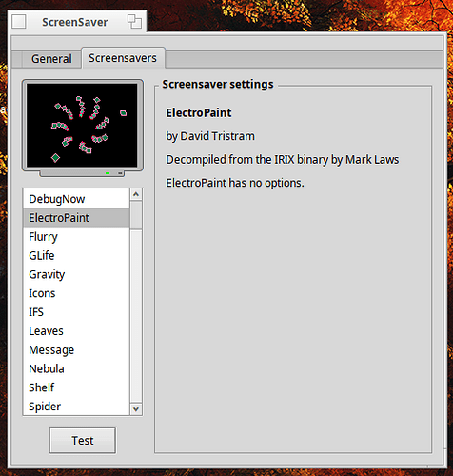Choose the GLife screensaver

tap(76, 255)
